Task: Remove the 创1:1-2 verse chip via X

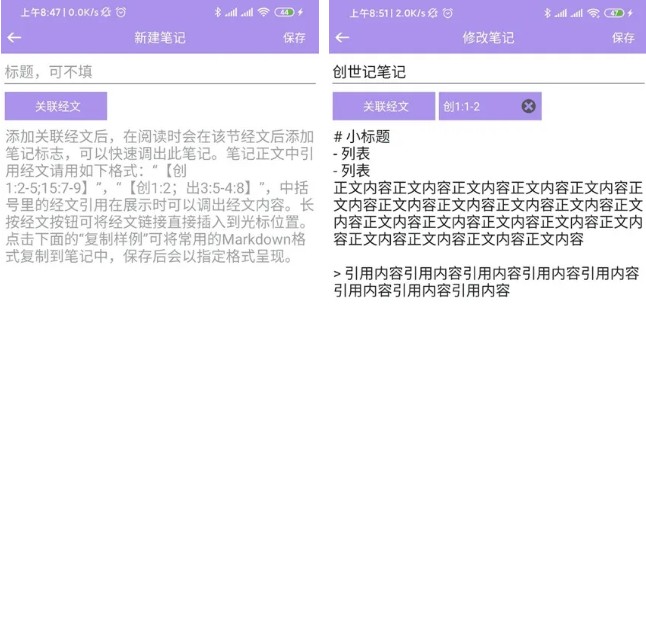Action: [528, 106]
